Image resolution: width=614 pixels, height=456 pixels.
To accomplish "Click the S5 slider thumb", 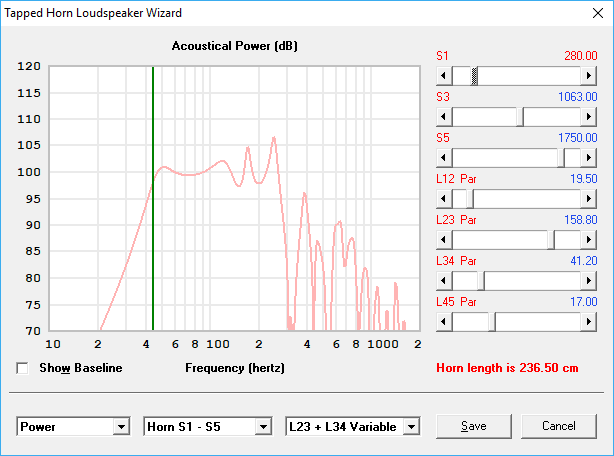I will (x=561, y=158).
